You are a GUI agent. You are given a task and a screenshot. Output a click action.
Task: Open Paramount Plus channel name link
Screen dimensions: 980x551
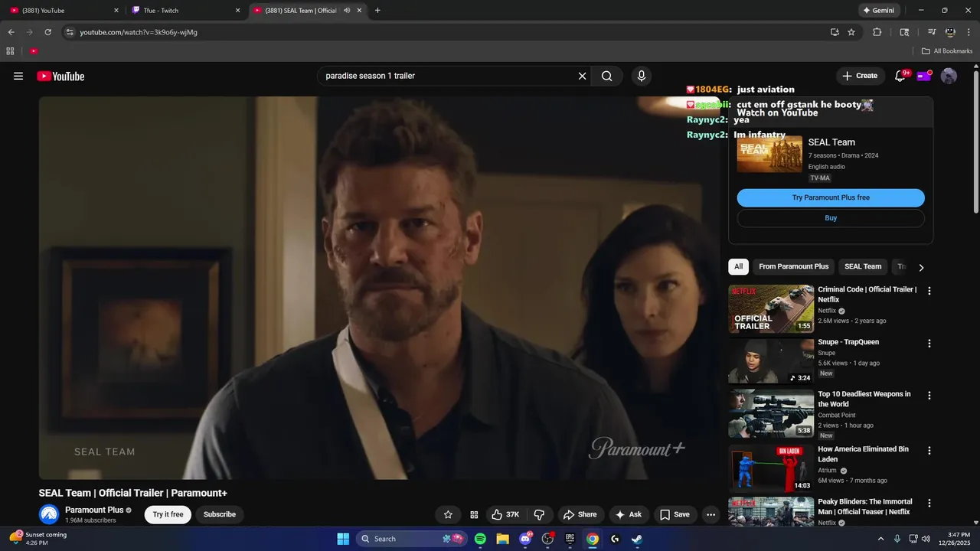pos(94,510)
